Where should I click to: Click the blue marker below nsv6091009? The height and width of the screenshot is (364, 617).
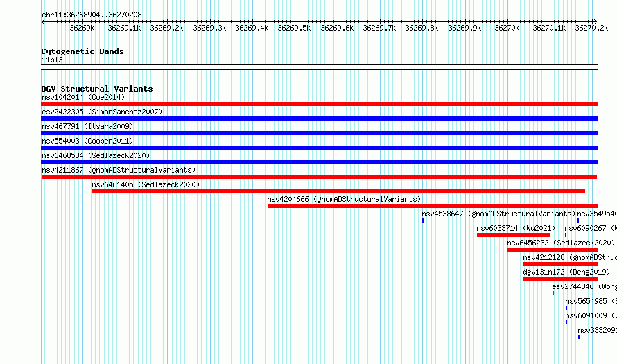pyautogui.click(x=566, y=322)
